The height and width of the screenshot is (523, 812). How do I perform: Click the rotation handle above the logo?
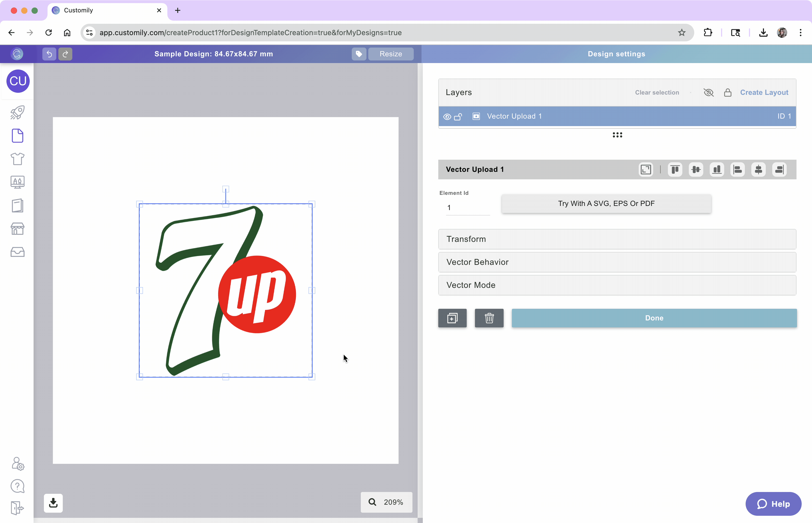tap(225, 189)
